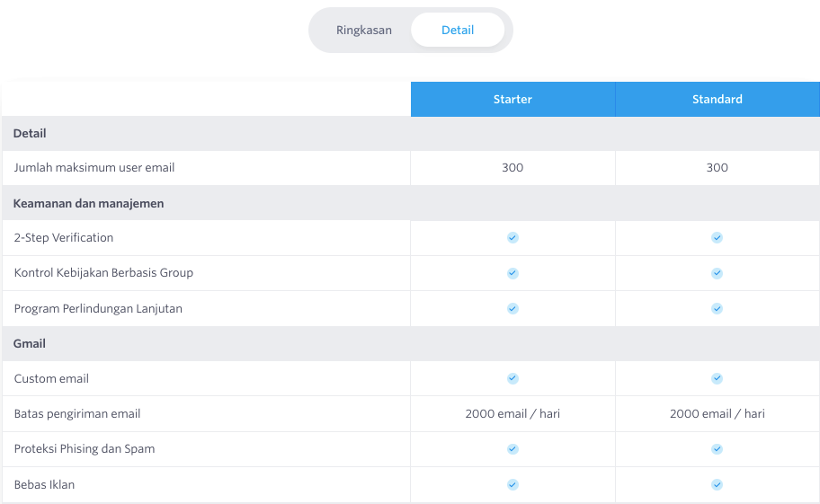Switch to the Ringkasan tab
Viewport: 820px width, 504px height.
pos(364,31)
